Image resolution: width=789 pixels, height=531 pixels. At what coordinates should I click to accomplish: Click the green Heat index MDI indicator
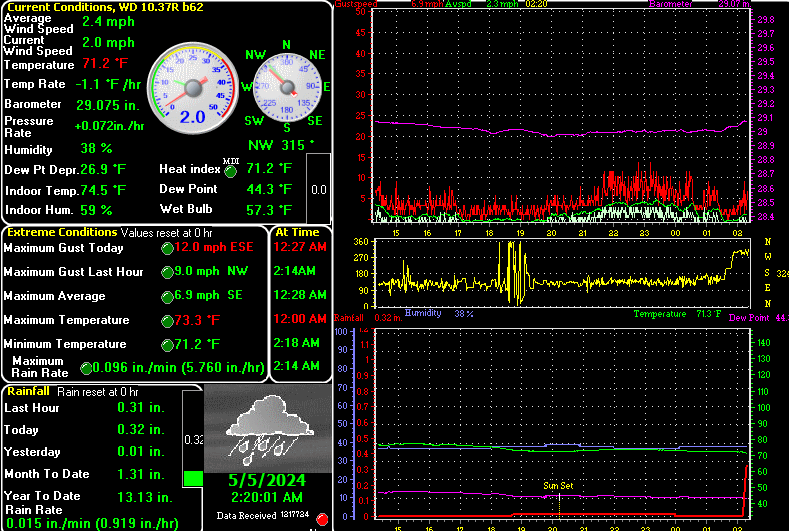pos(231,170)
